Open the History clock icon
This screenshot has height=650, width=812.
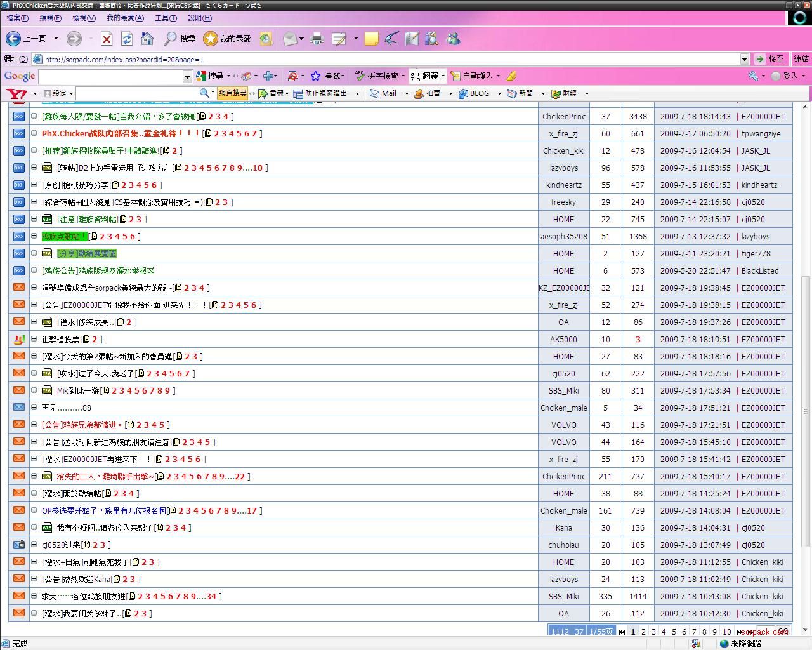pos(266,39)
